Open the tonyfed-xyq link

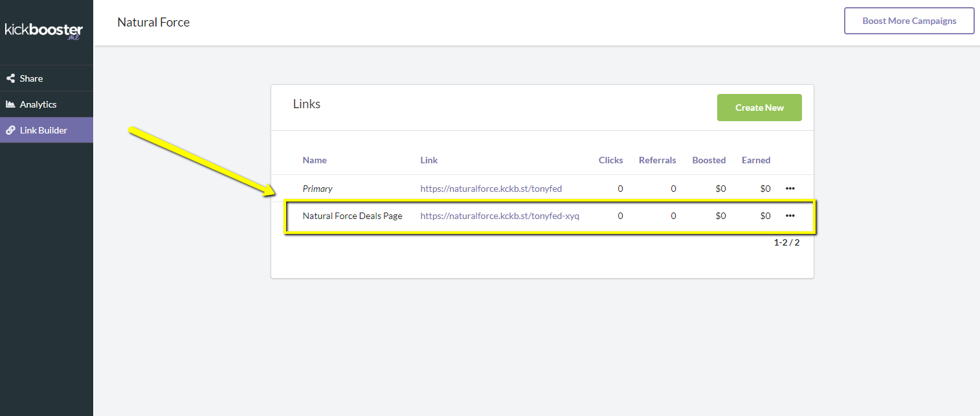(x=500, y=216)
